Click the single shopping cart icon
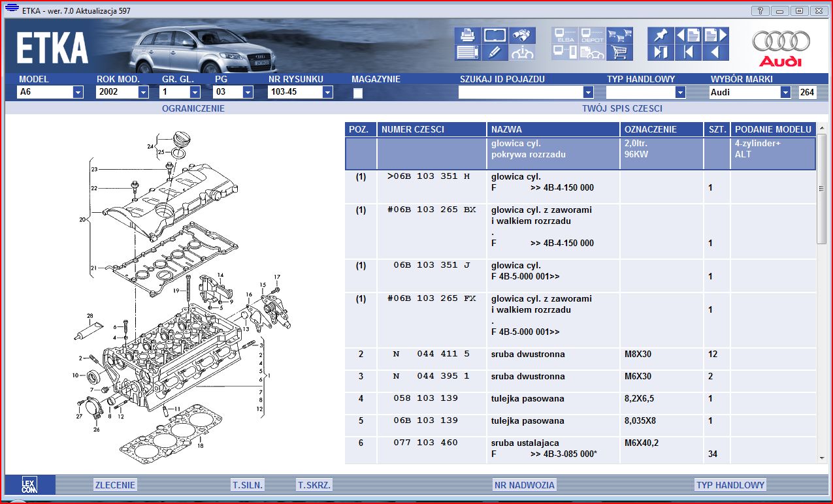 click(620, 53)
